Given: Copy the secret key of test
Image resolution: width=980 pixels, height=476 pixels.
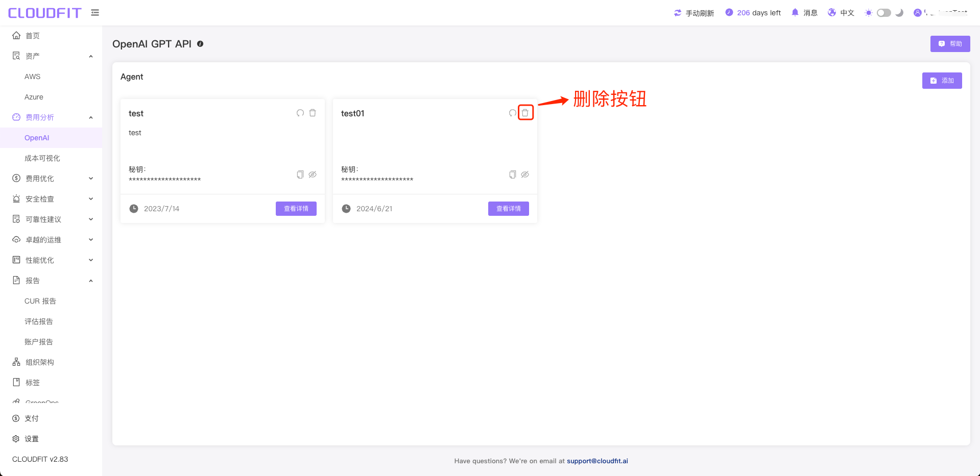Looking at the screenshot, I should pyautogui.click(x=300, y=174).
